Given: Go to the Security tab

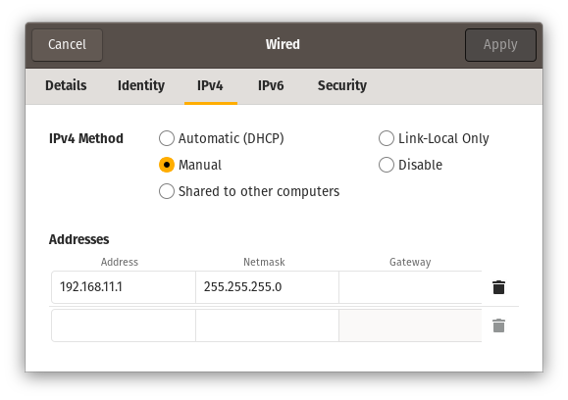Looking at the screenshot, I should (x=342, y=86).
